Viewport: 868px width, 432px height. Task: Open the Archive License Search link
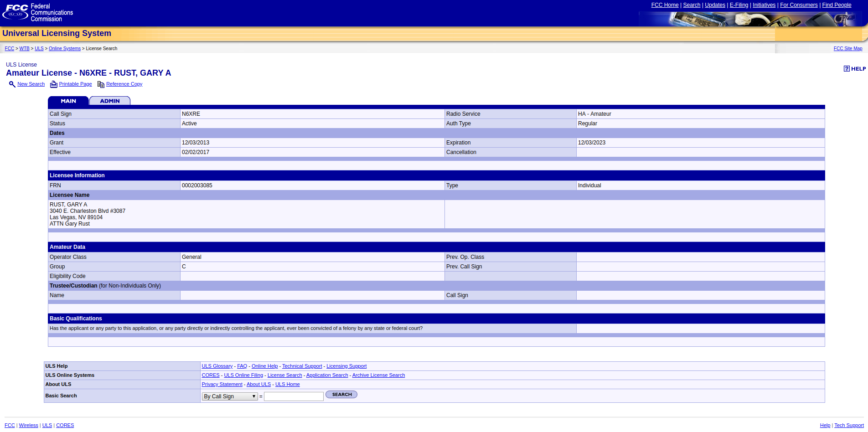378,375
